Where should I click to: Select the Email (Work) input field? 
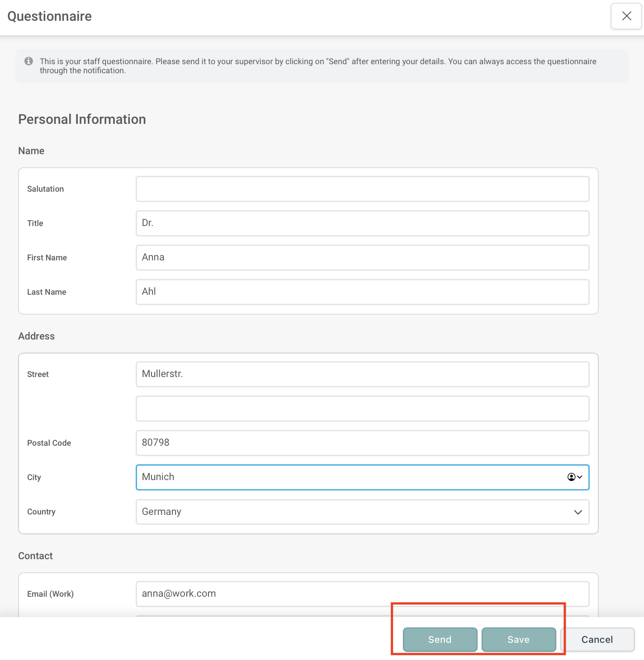(x=363, y=594)
